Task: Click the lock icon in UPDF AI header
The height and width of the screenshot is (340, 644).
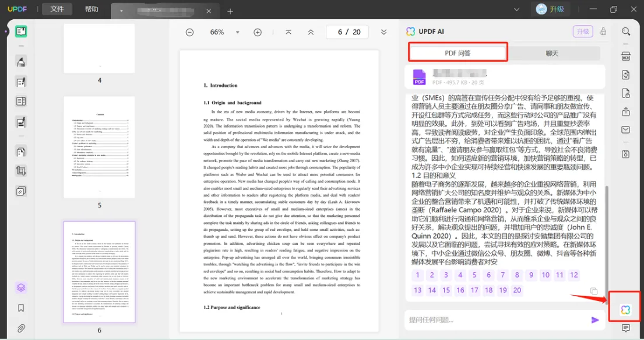Action: click(603, 31)
